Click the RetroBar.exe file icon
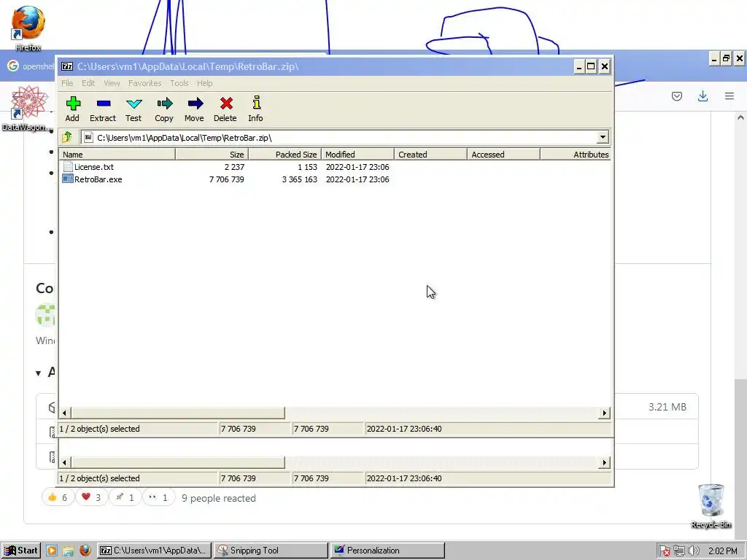This screenshot has height=560, width=747. click(68, 179)
